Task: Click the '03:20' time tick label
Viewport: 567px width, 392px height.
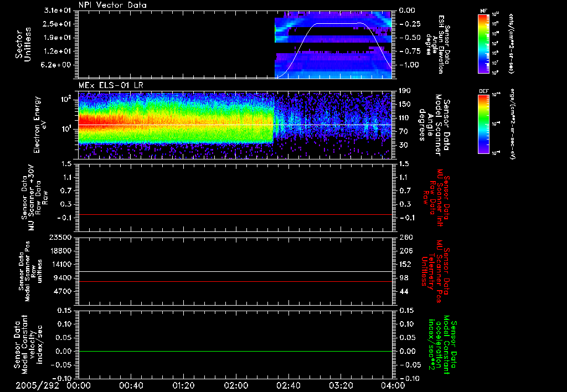Action: tap(341, 385)
